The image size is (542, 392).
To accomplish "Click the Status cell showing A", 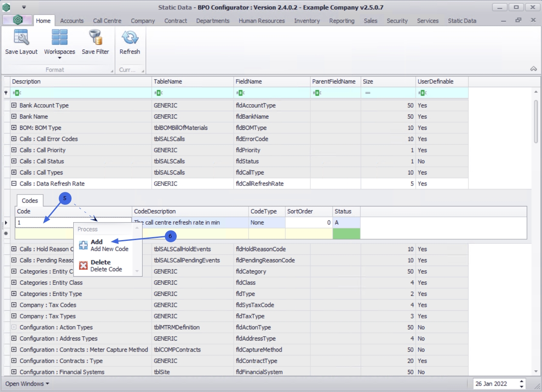I will coord(346,222).
